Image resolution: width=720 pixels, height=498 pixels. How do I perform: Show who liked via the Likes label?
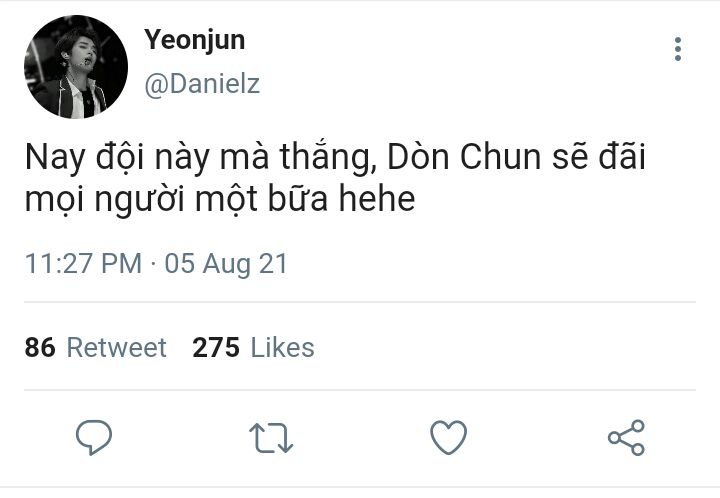click(282, 347)
